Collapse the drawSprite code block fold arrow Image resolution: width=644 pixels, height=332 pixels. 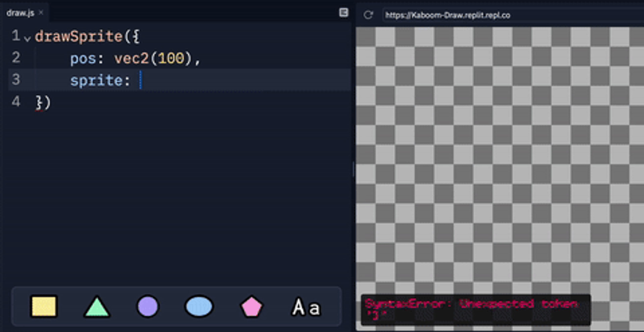[28, 38]
